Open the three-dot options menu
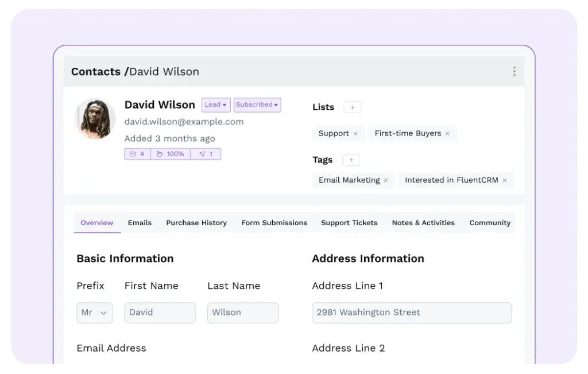This screenshot has width=588, height=374. coord(514,71)
